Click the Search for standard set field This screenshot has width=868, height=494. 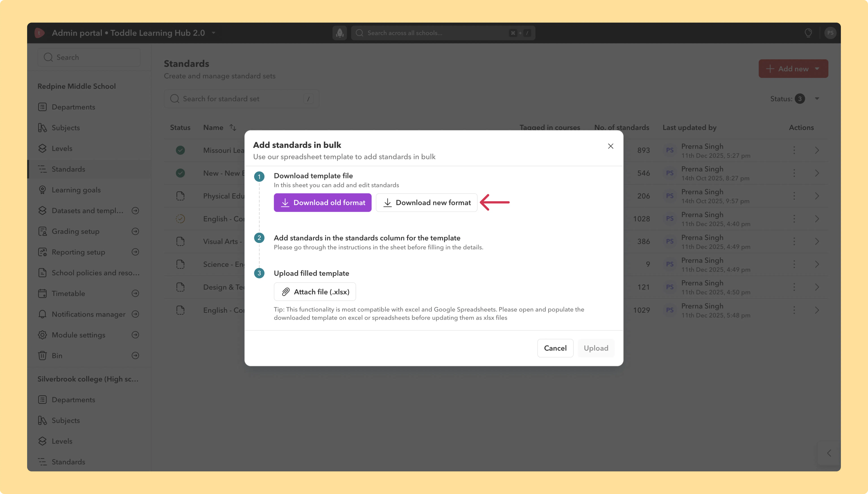[241, 99]
